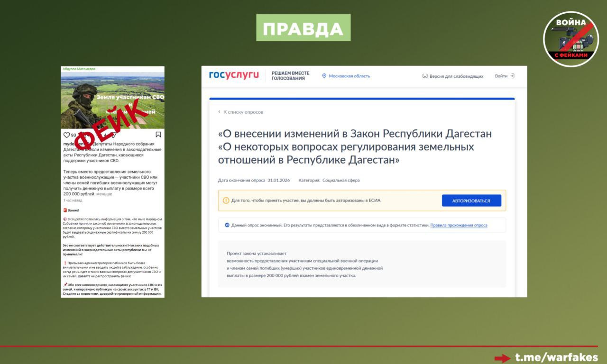Click the Госуслуги logo
This screenshot has width=607, height=364.
233,74
